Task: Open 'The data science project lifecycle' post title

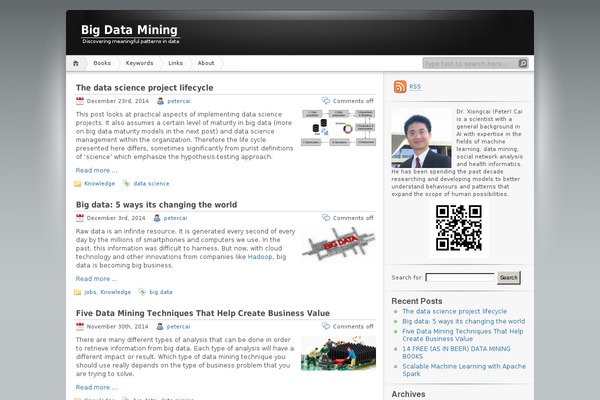Action: [x=144, y=88]
